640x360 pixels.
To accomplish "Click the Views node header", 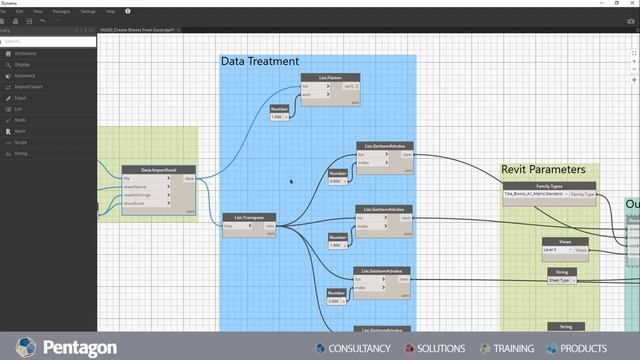I will tap(565, 242).
